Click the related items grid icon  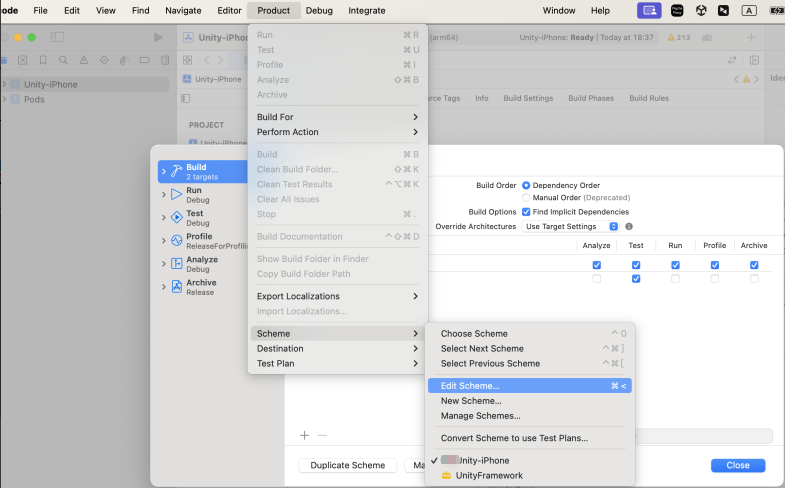(187, 60)
